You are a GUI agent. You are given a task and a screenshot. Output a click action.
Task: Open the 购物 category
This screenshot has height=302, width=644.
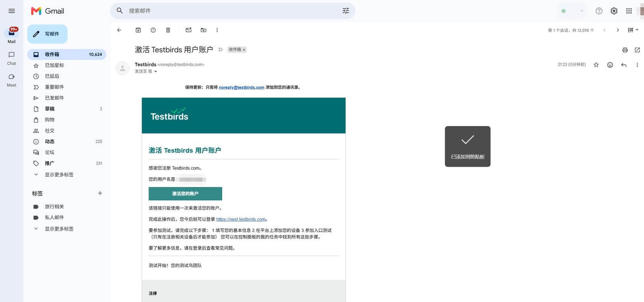(x=67, y=120)
